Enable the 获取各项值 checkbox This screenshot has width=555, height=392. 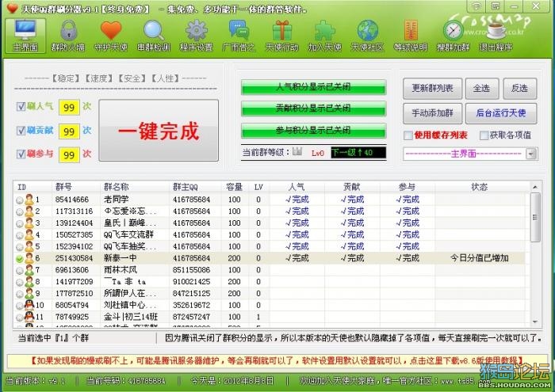coord(484,135)
